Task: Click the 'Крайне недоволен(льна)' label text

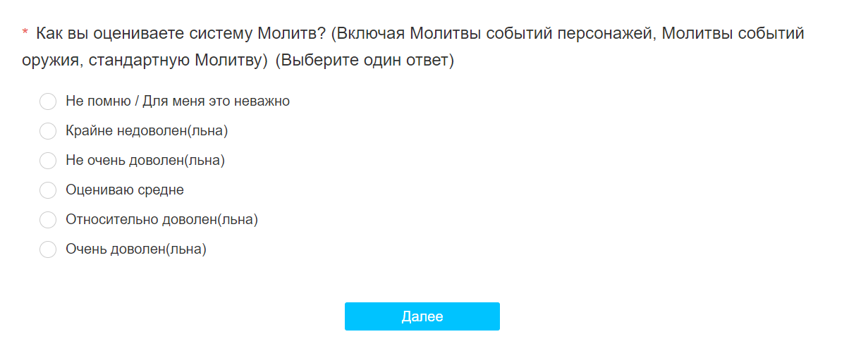Action: pos(147,130)
